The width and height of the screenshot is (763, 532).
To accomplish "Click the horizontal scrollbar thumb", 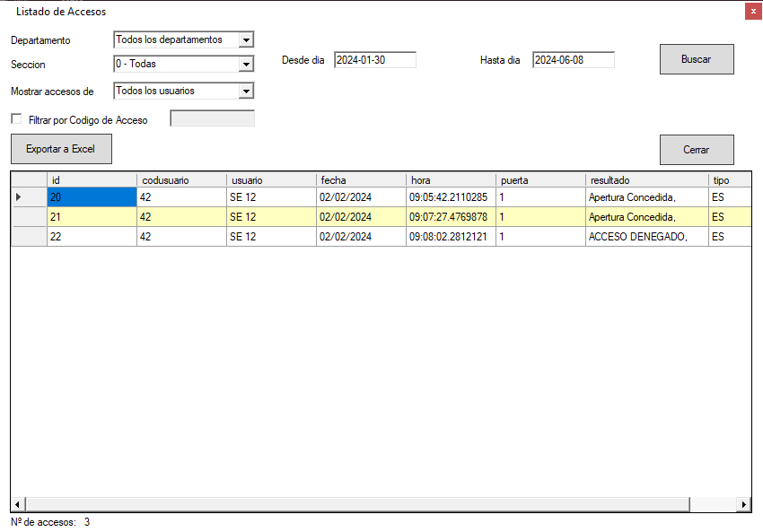I will [x=357, y=504].
